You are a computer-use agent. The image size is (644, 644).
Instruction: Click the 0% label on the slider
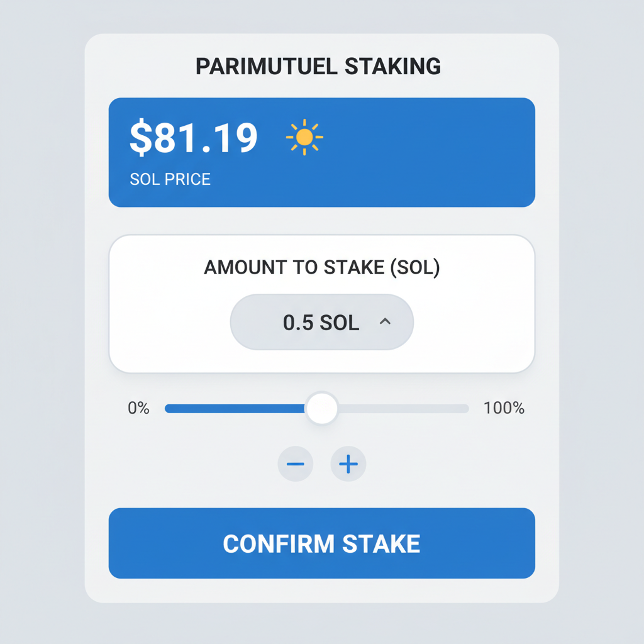[x=138, y=408]
